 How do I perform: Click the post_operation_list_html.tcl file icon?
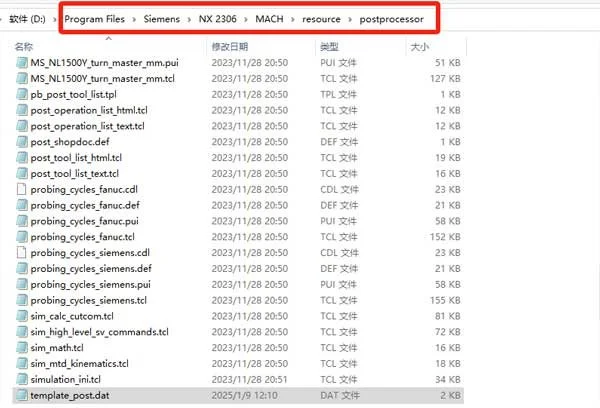[x=22, y=110]
